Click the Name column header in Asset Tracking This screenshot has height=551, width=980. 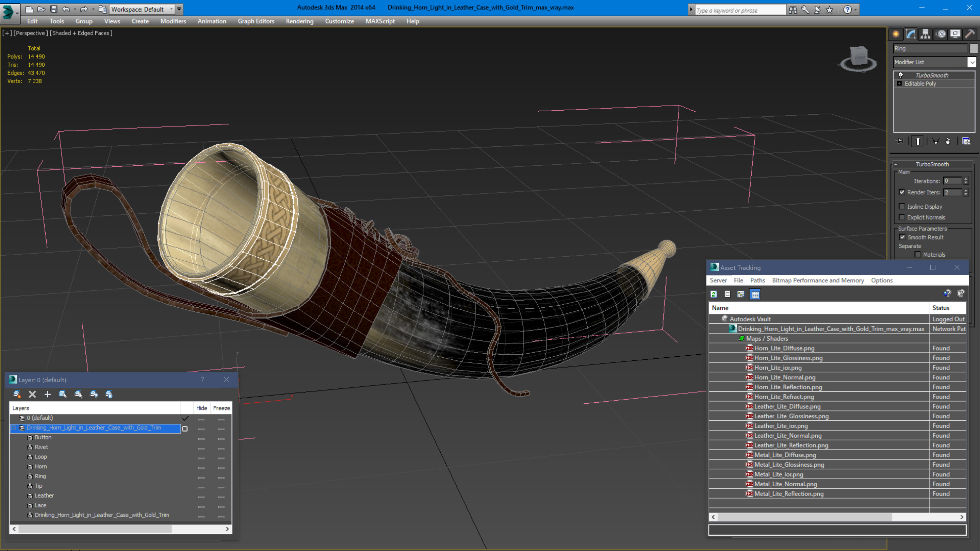(x=819, y=308)
